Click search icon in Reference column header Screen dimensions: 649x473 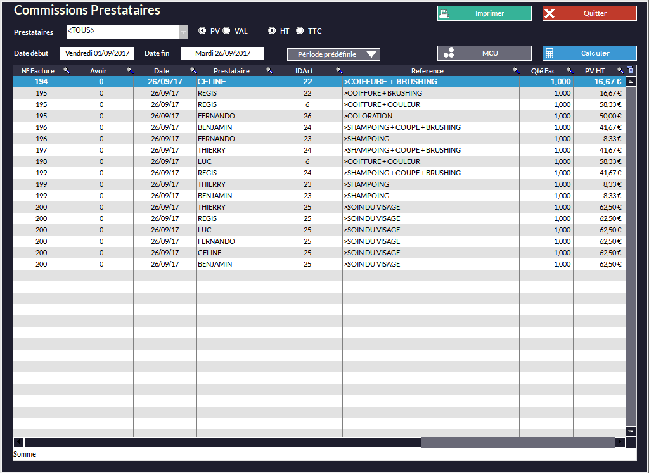tap(515, 71)
